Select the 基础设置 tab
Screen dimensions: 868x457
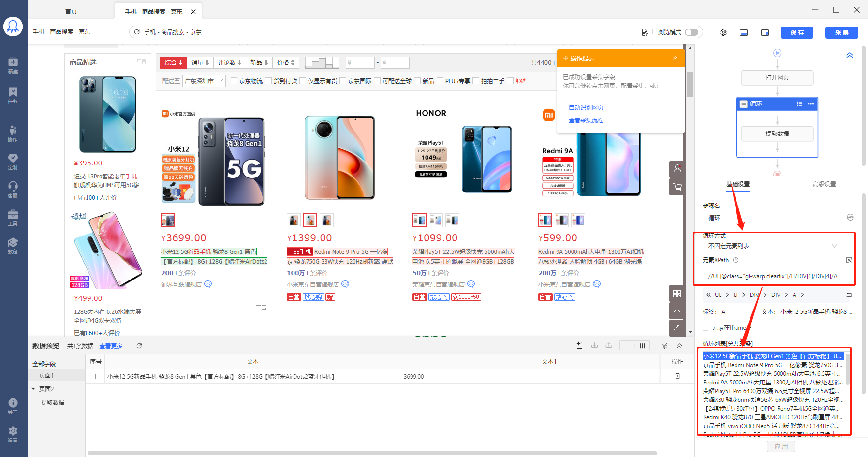(738, 184)
